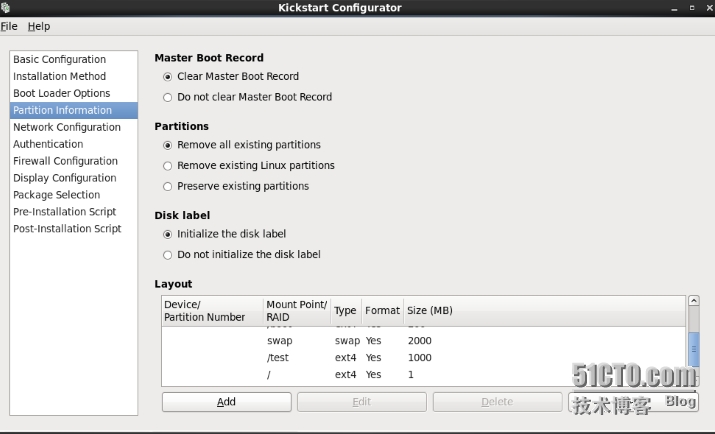Click the Edit partition button
Image resolution: width=715 pixels, height=434 pixels.
(362, 402)
